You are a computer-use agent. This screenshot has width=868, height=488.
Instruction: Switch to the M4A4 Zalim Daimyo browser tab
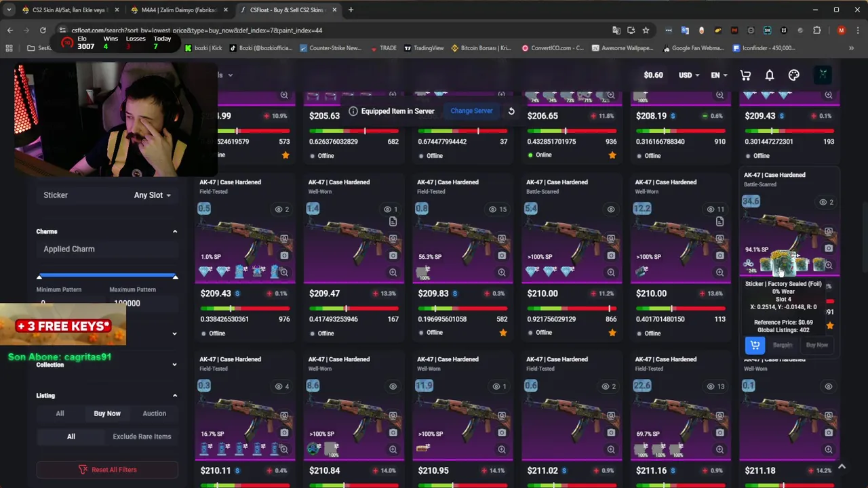point(179,10)
